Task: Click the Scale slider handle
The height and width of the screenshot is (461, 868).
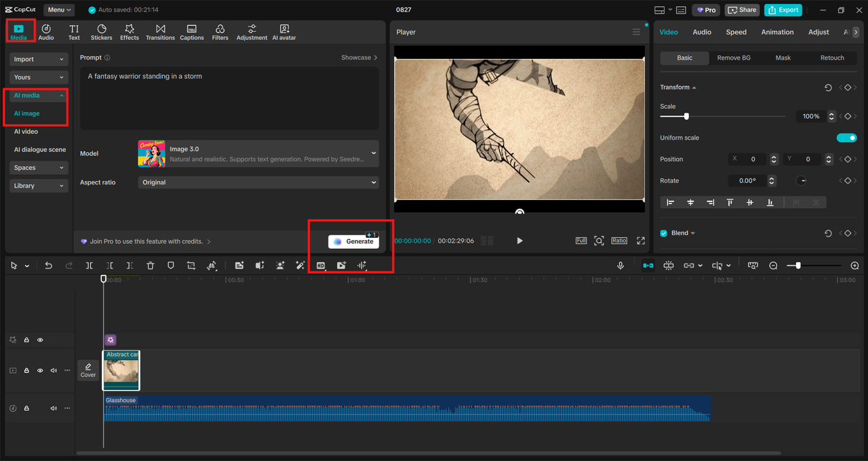Action: point(686,117)
